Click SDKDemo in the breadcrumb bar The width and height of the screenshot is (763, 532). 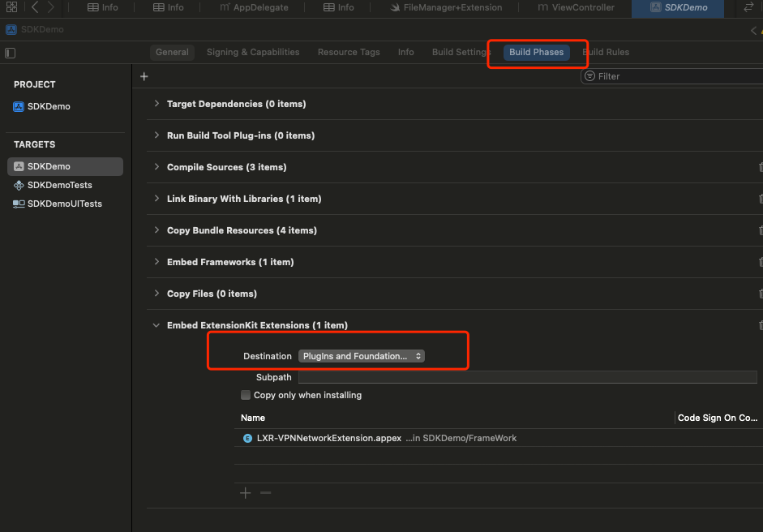coord(42,29)
